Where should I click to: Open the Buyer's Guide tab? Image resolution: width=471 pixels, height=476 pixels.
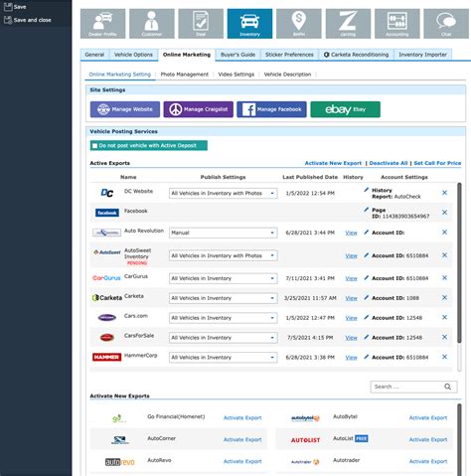click(237, 55)
